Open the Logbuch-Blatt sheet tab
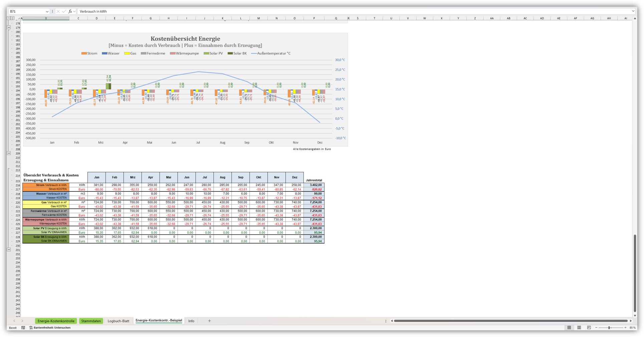This screenshot has height=337, width=644. coord(118,321)
